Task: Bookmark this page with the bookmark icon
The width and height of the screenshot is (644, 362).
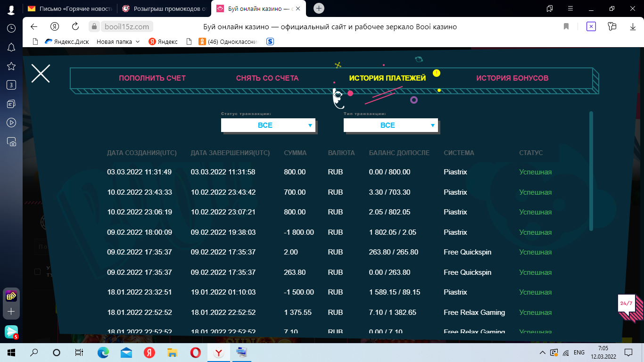Action: coord(566,27)
